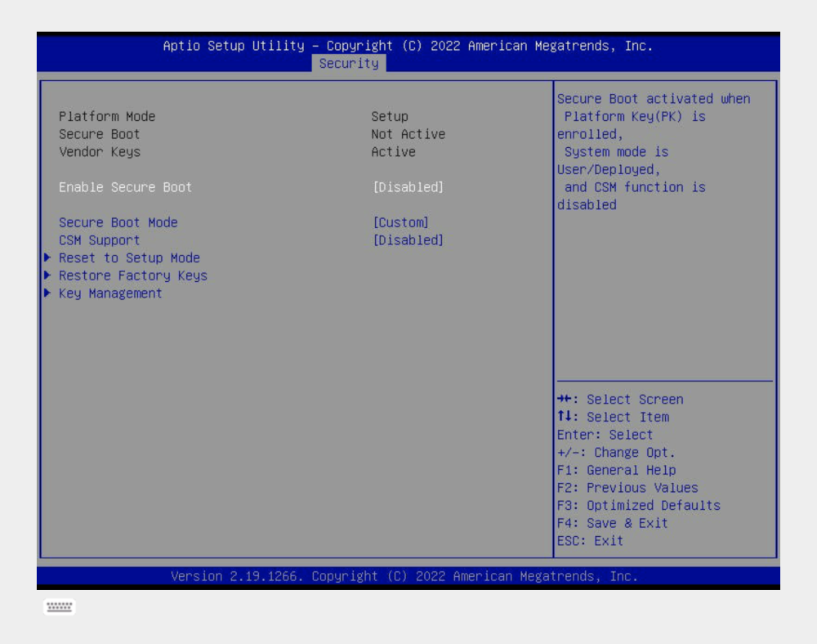Click the Select Item arrows hint
Image resolution: width=817 pixels, height=644 pixels.
click(x=613, y=417)
